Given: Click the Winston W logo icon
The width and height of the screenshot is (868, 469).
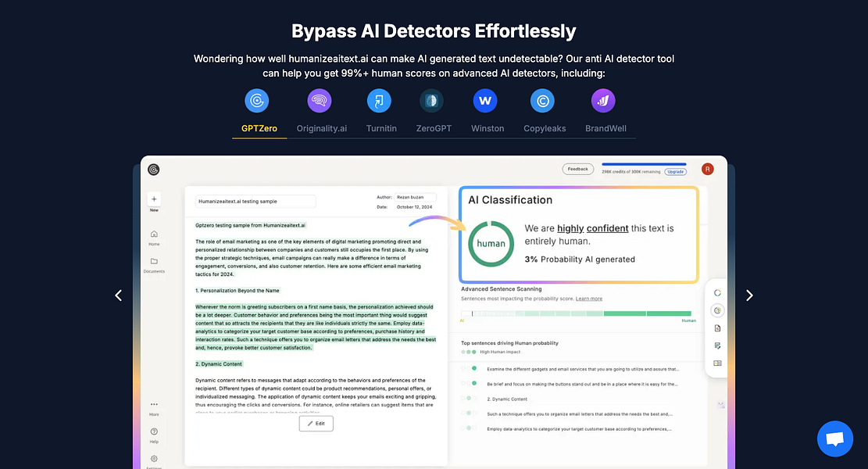Looking at the screenshot, I should (x=484, y=100).
